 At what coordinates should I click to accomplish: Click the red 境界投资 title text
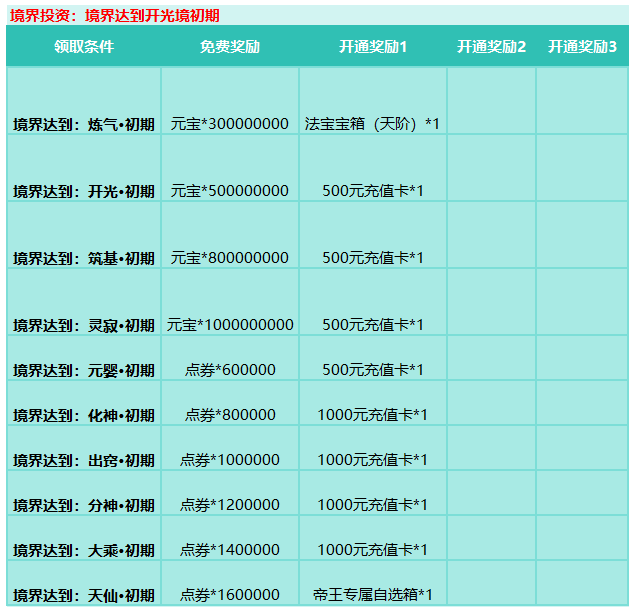[x=114, y=15]
